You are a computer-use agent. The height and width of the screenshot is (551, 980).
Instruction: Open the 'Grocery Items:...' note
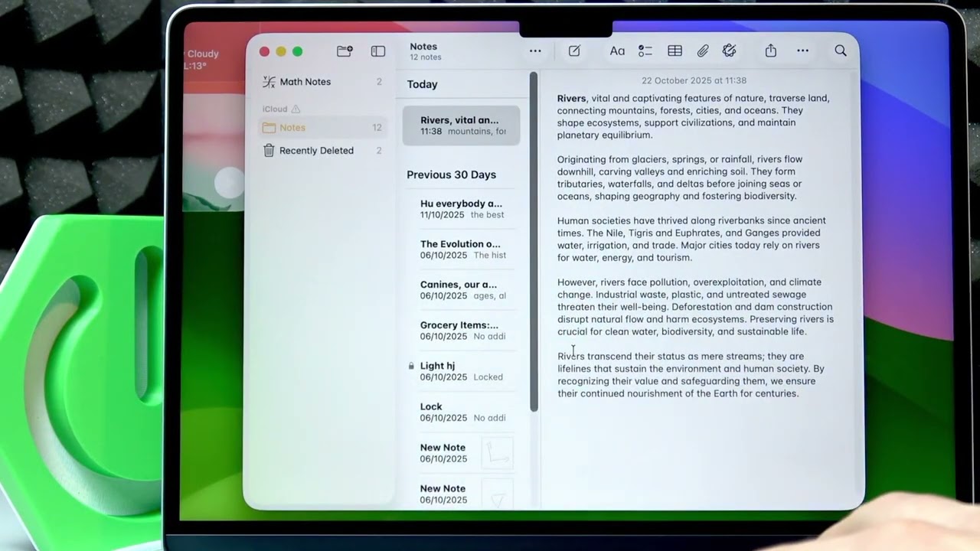(x=461, y=331)
